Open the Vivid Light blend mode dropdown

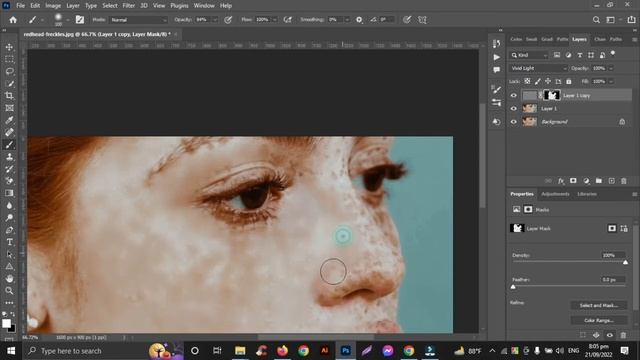[x=538, y=68]
